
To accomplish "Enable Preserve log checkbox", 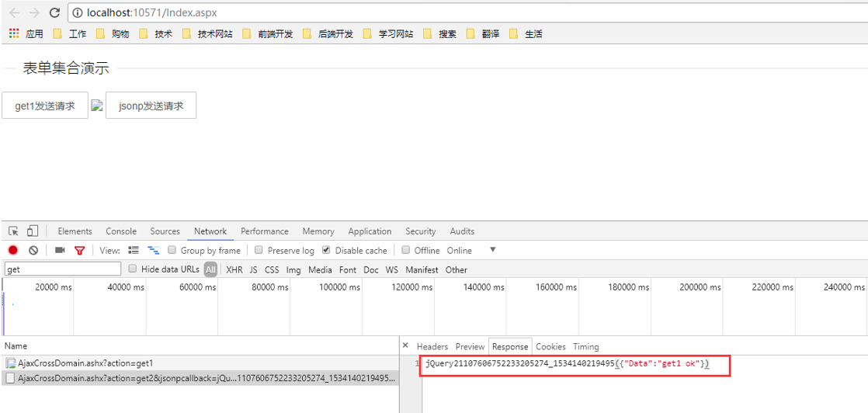I will pos(259,250).
